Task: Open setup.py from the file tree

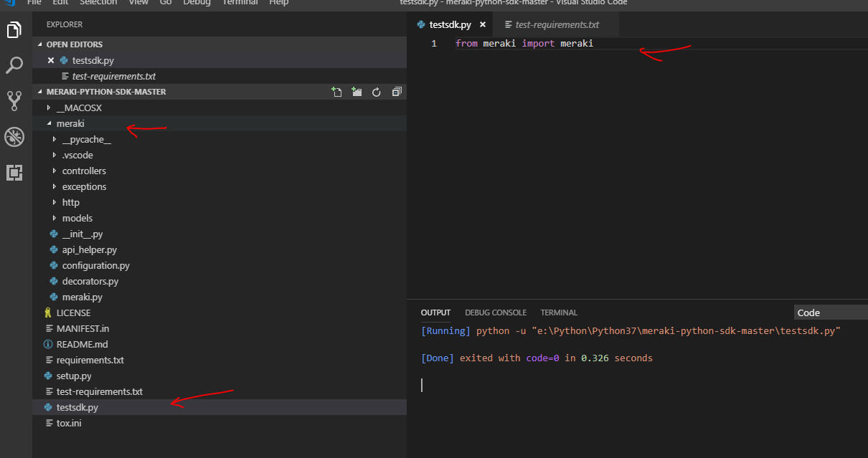Action: click(74, 376)
